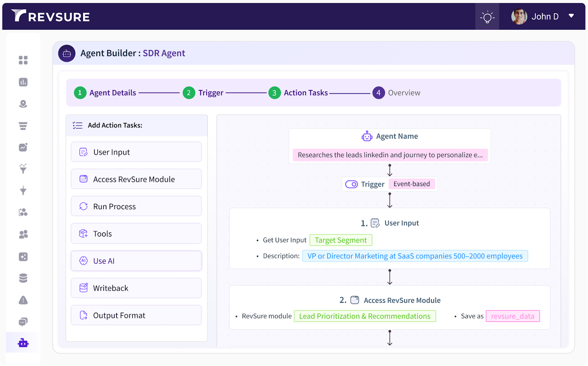Image resolution: width=588 pixels, height=366 pixels.
Task: Open the database sidebar icon
Action: point(23,278)
